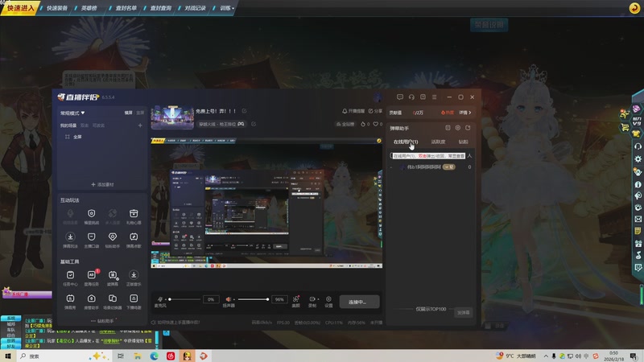Open 弹幕玩法 download-style icon
The height and width of the screenshot is (362, 644).
coord(70,240)
